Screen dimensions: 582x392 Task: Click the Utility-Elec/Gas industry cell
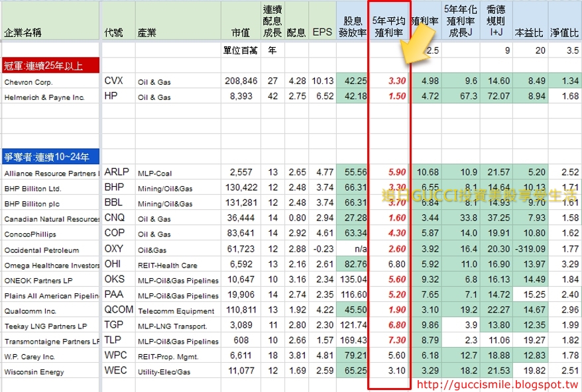pos(178,371)
